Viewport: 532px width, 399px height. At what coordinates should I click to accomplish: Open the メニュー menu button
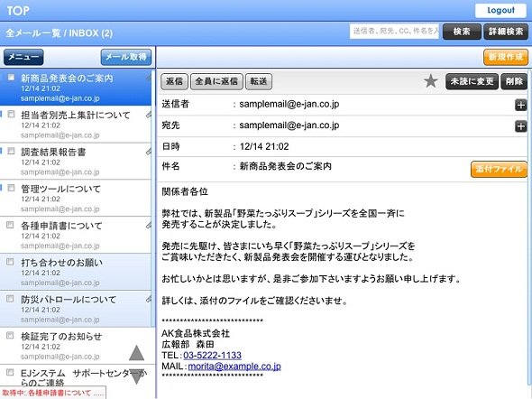click(x=23, y=57)
